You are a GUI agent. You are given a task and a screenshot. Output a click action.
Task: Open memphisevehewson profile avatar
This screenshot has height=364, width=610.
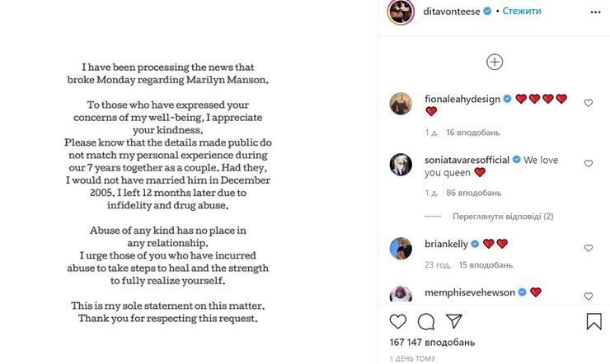(401, 295)
